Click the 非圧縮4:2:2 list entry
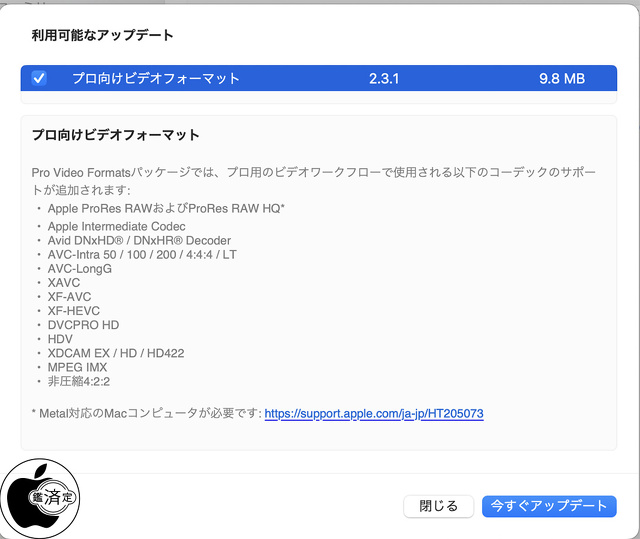 (x=77, y=381)
